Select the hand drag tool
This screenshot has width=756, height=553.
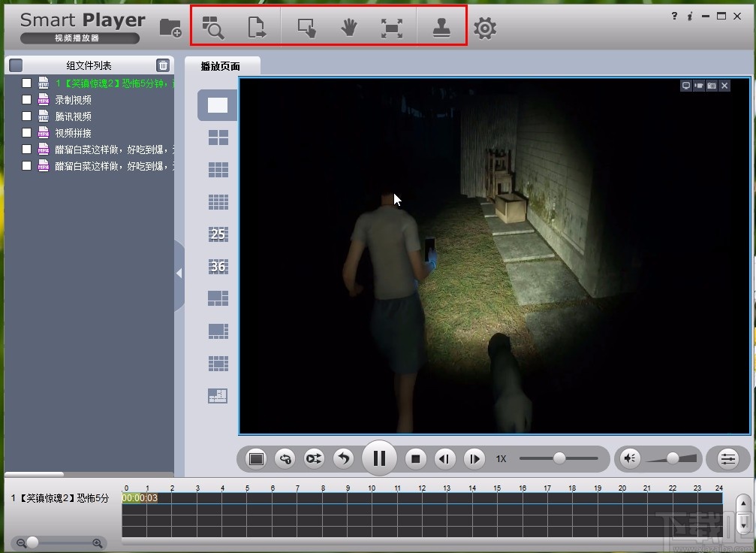tap(348, 29)
